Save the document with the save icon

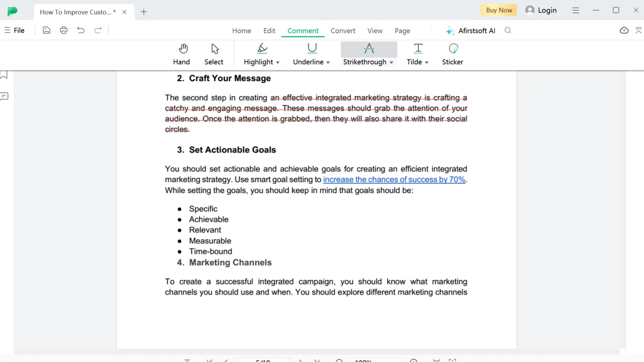[46, 30]
